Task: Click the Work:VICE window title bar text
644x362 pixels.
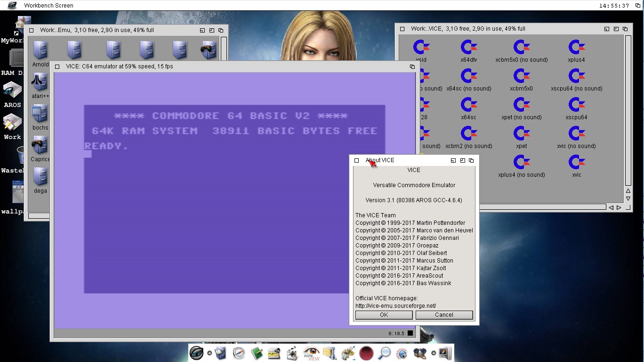Action: tap(468, 29)
